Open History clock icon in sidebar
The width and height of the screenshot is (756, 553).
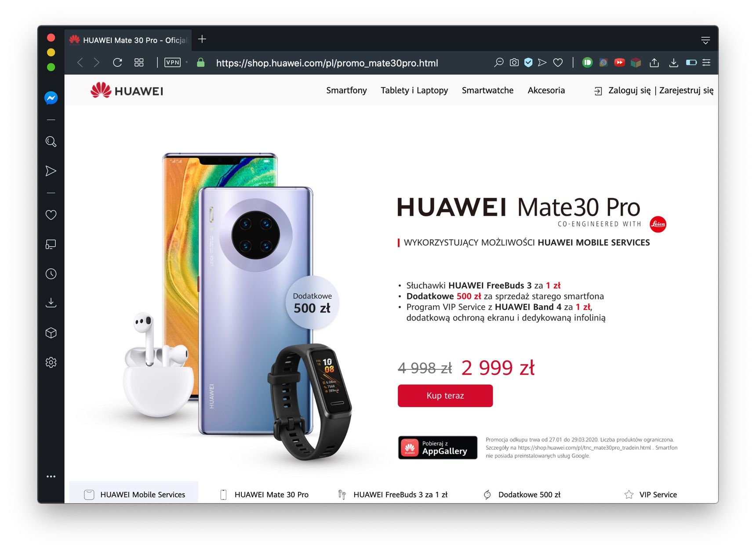click(x=51, y=274)
